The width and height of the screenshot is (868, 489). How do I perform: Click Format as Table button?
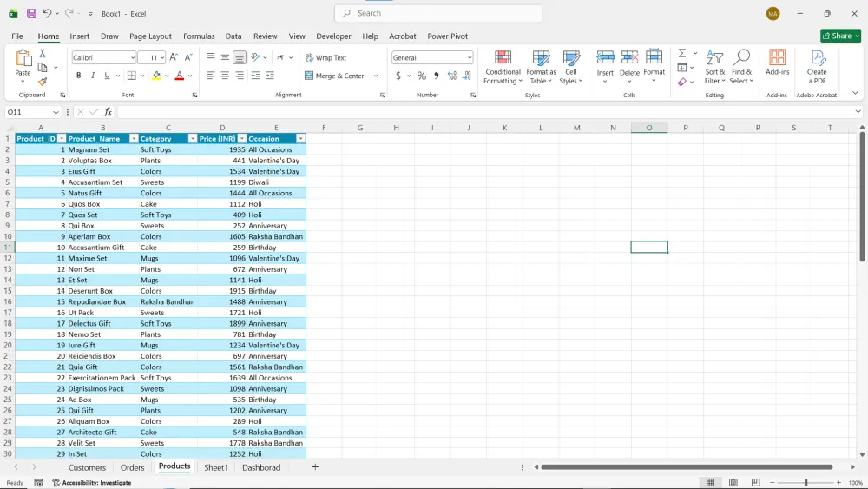(541, 67)
